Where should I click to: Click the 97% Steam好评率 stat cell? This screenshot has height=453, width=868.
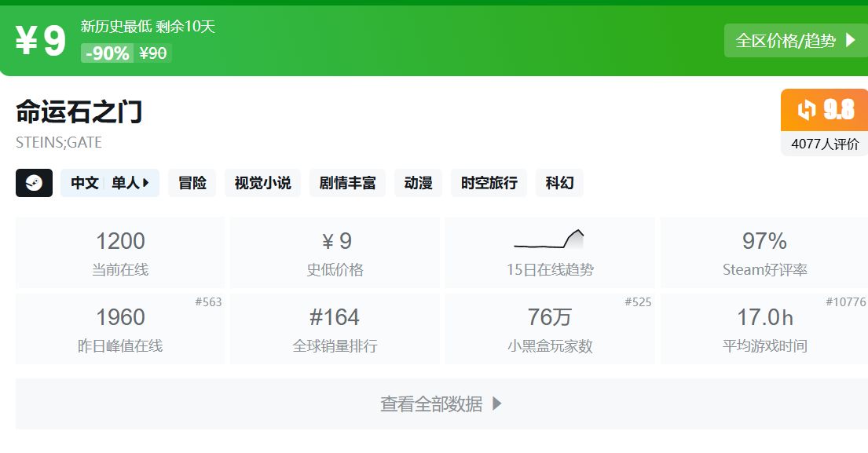click(764, 253)
